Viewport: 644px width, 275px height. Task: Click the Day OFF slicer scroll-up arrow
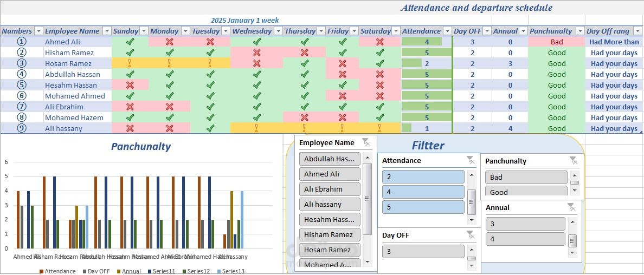point(472,249)
